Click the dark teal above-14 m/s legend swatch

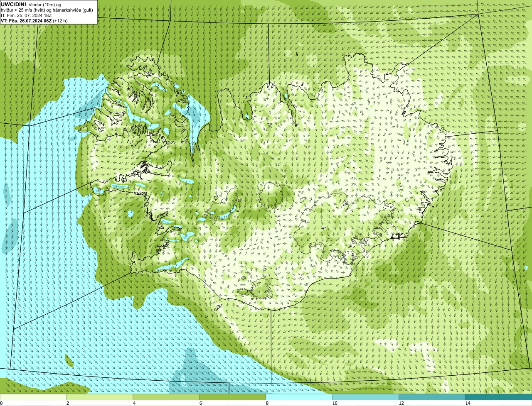499,397
